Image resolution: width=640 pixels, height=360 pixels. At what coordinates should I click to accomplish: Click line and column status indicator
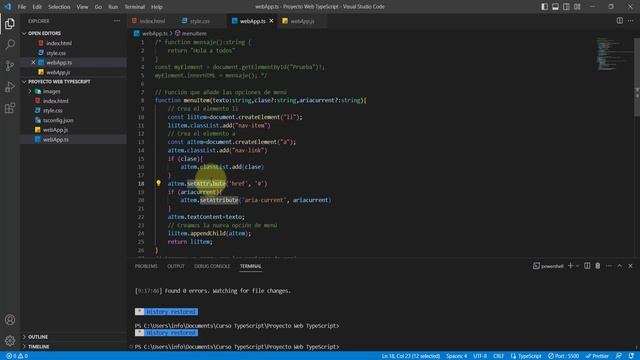411,356
